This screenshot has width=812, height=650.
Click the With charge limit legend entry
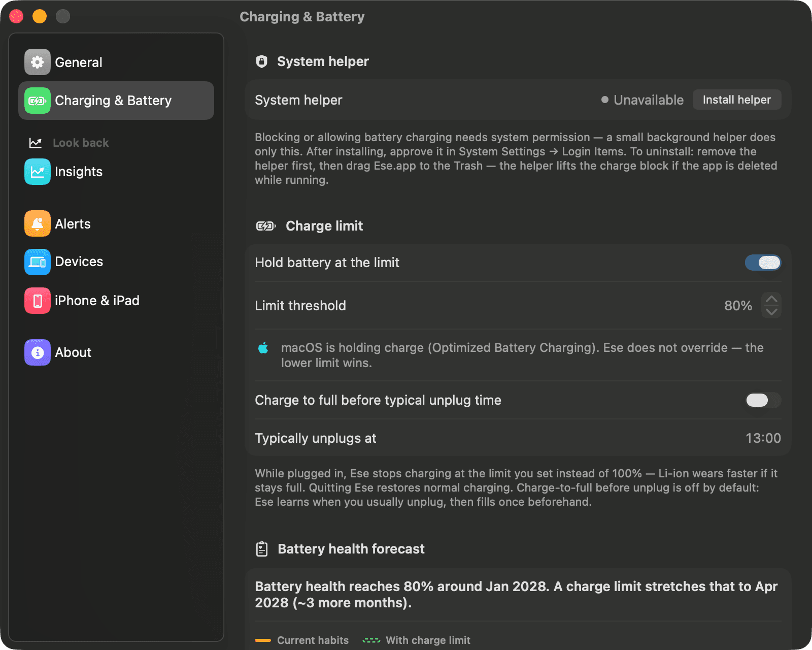coord(417,640)
